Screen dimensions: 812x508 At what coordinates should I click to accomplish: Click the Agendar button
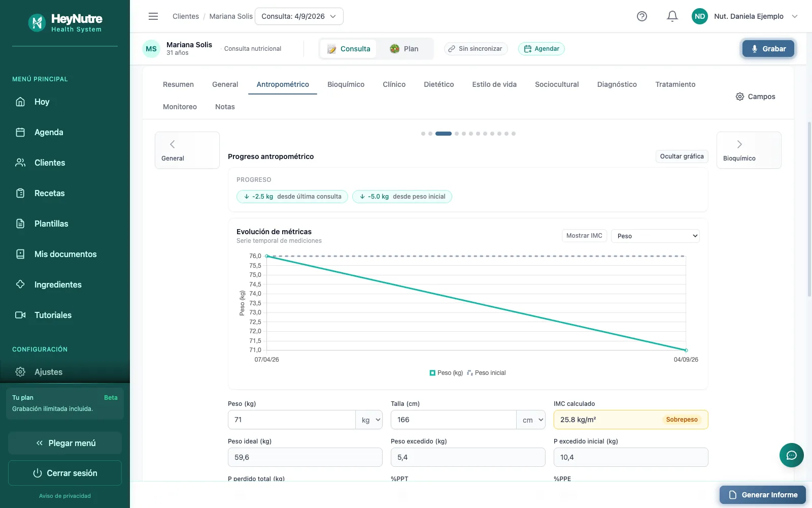click(542, 49)
